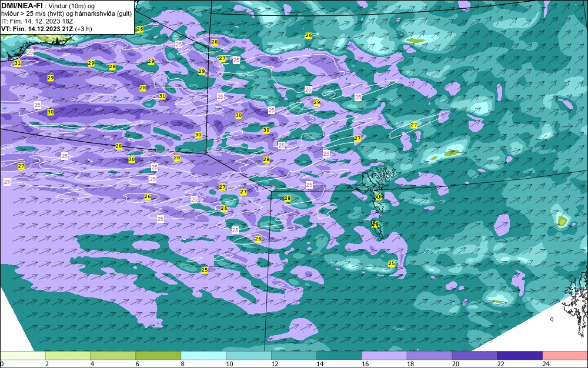Click the pale yellow 0–2 m/s legend swatch
The height and width of the screenshot is (368, 588).
tap(22, 356)
